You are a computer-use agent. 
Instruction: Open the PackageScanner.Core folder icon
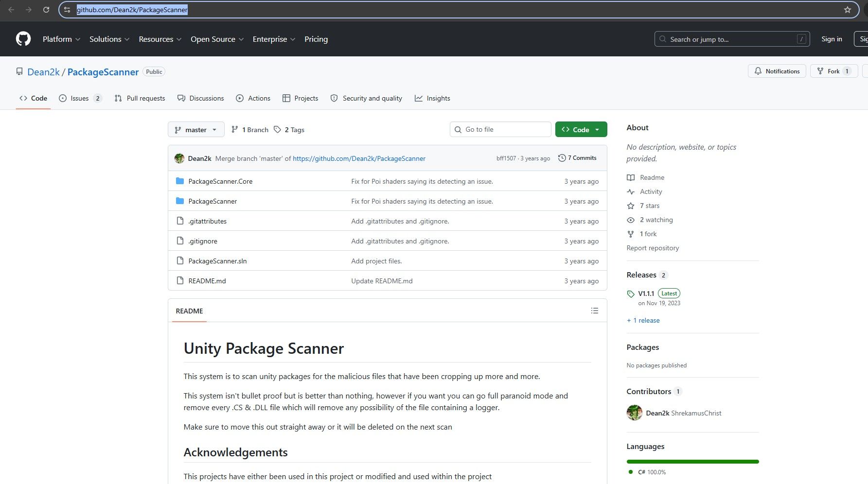pos(180,181)
